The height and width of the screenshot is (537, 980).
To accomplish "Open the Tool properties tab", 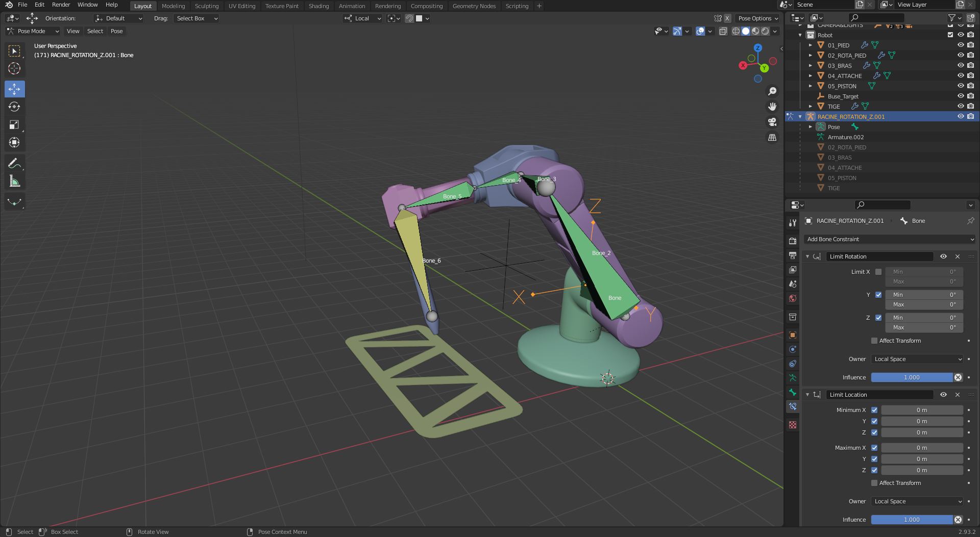I will point(793,222).
